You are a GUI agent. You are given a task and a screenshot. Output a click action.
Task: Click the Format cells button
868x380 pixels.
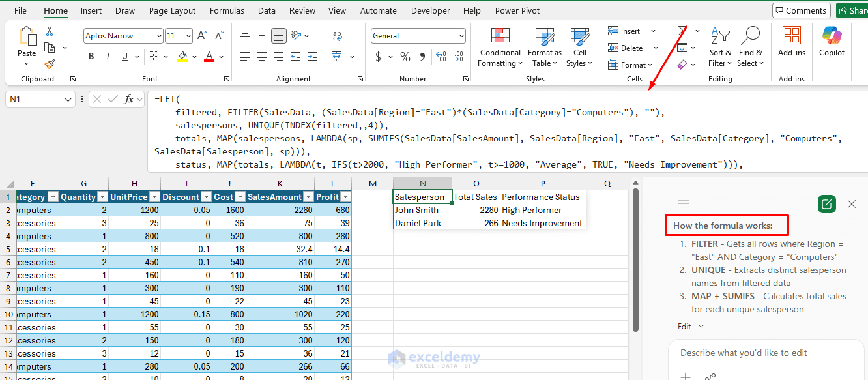pyautogui.click(x=631, y=65)
